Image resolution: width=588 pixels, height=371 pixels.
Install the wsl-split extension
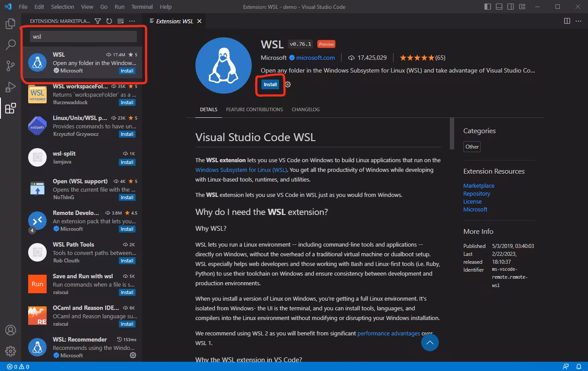(x=127, y=162)
